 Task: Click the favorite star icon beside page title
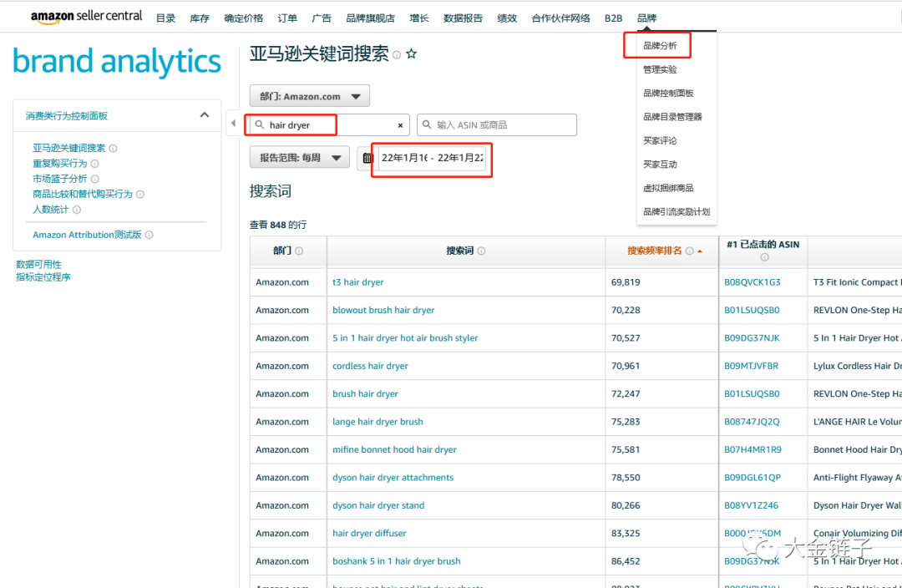point(411,54)
